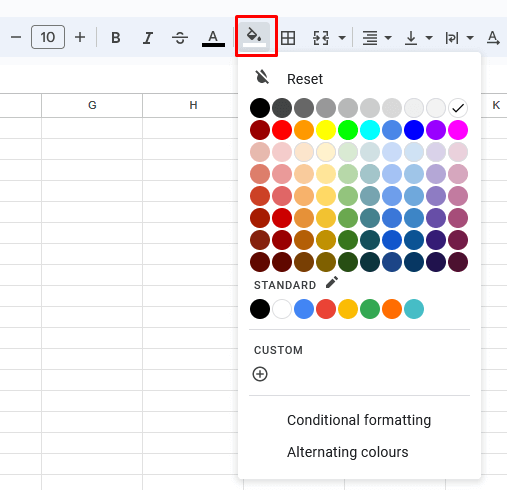Edit standard colours with pencil icon
The image size is (507, 490).
click(x=332, y=282)
